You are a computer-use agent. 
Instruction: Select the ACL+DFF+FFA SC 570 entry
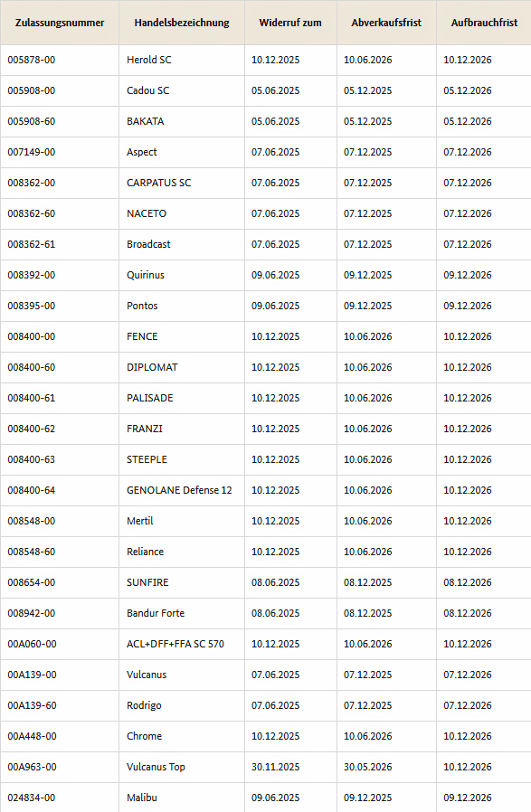coord(175,644)
